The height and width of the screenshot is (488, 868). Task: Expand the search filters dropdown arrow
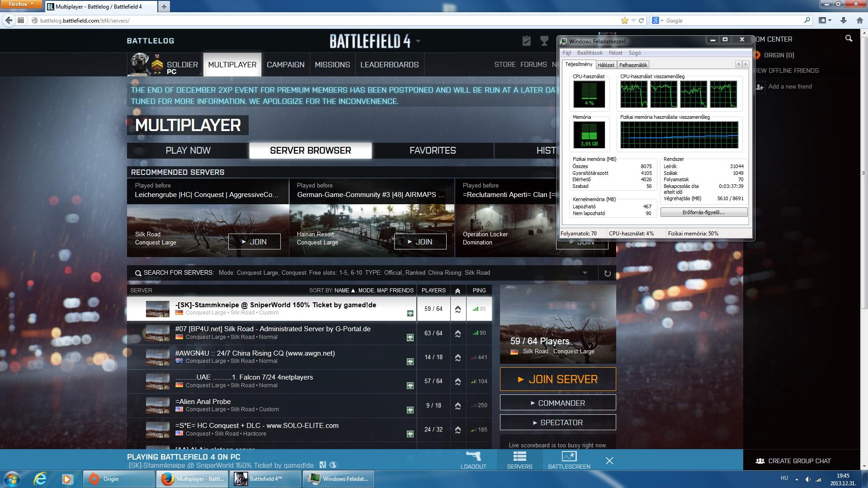coord(585,273)
